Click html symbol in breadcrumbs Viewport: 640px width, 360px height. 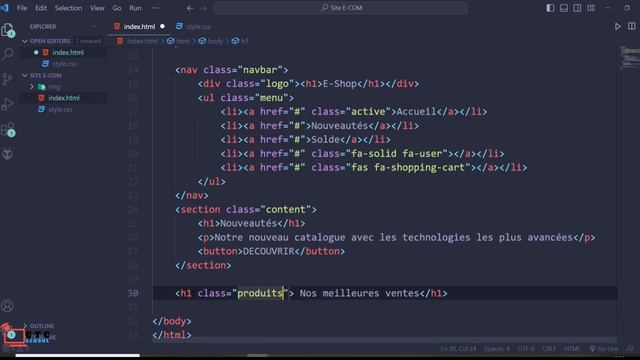click(x=179, y=41)
